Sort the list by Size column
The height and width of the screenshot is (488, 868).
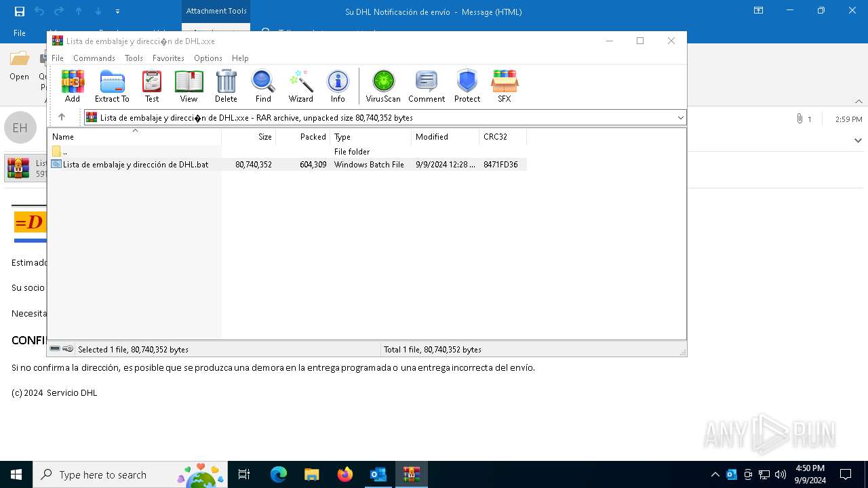(x=249, y=136)
